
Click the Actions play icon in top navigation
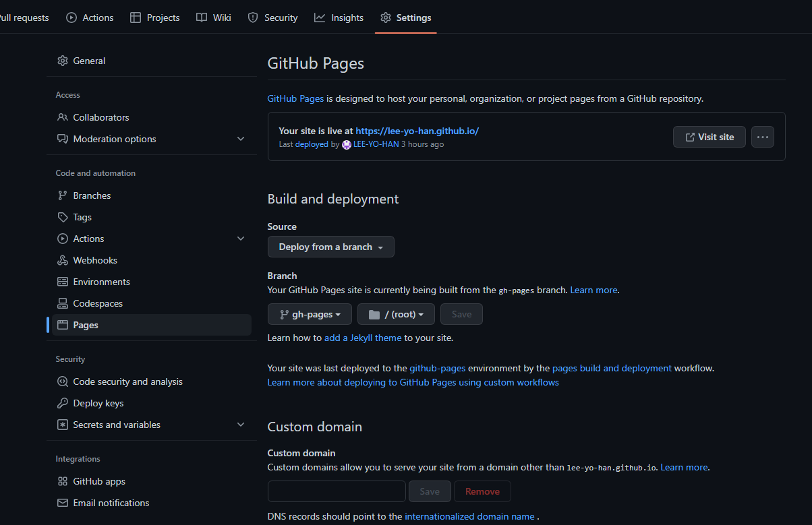71,18
